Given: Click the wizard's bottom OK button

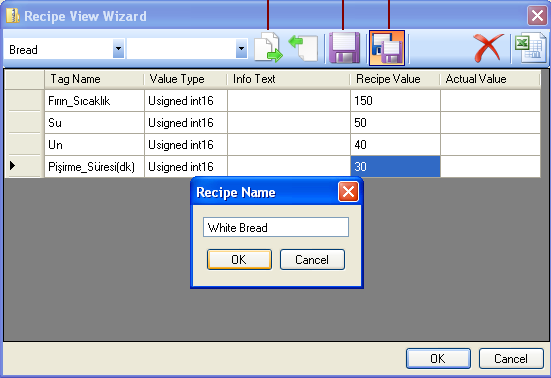Looking at the screenshot, I should (x=438, y=359).
